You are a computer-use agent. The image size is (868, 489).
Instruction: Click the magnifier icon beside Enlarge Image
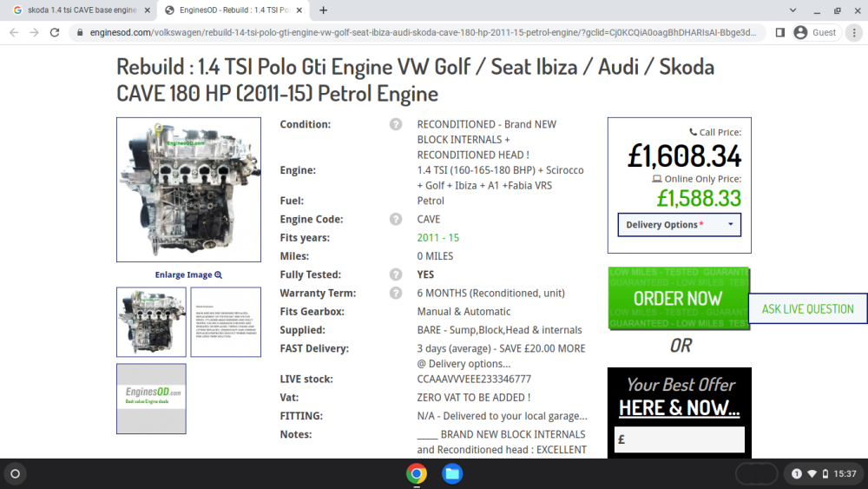[x=218, y=274]
